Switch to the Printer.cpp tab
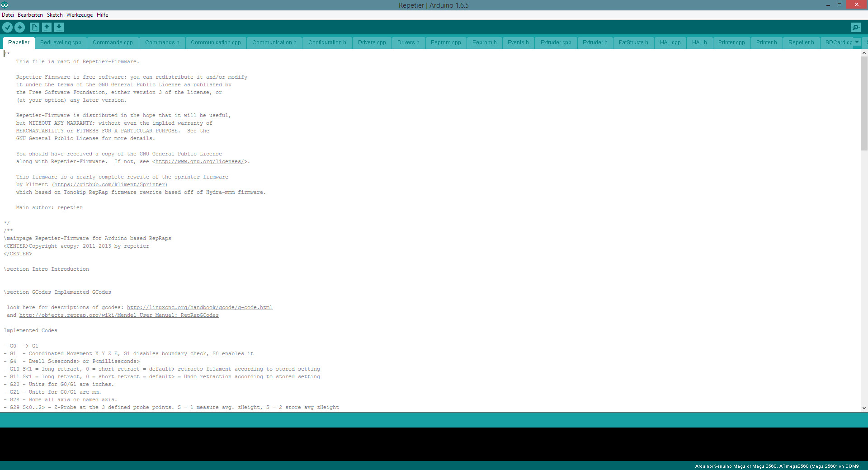 [x=731, y=42]
